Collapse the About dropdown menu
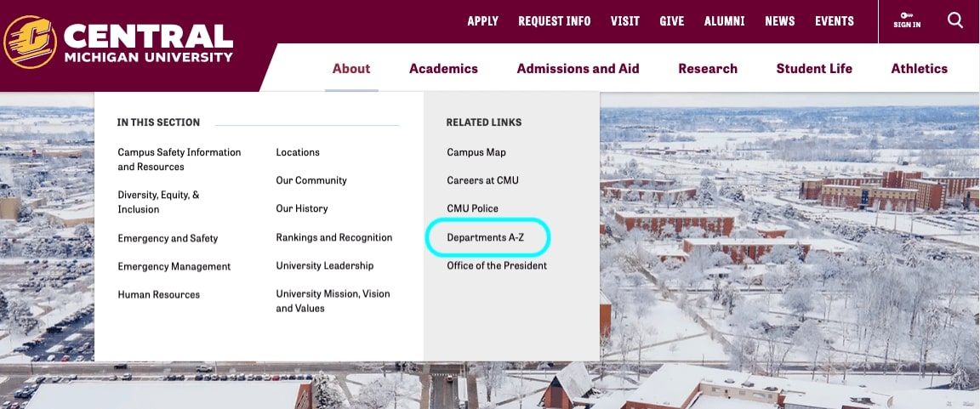The width and height of the screenshot is (980, 409). coord(351,69)
